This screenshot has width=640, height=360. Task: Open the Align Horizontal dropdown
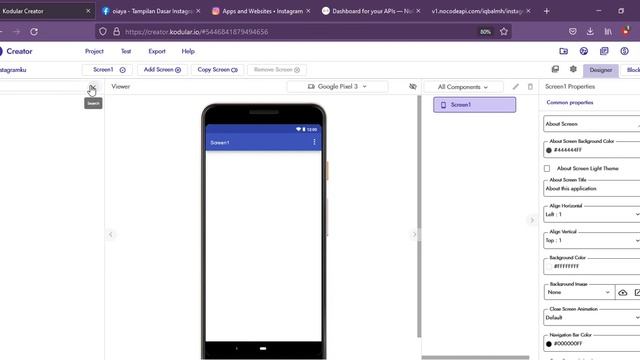click(591, 214)
